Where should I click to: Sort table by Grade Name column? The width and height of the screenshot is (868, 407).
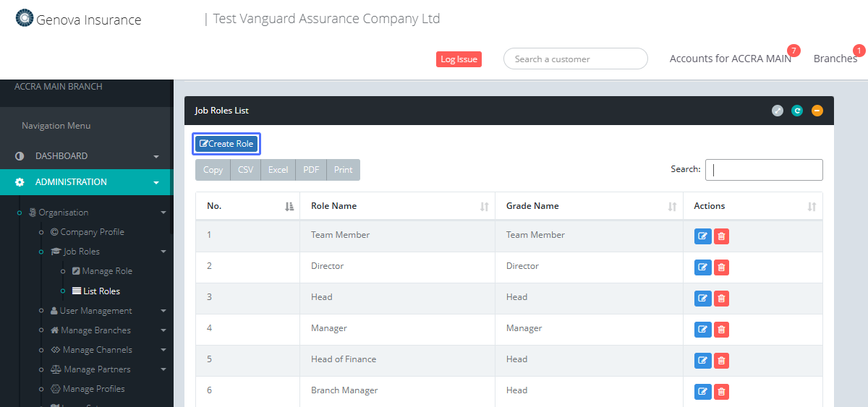tap(589, 206)
